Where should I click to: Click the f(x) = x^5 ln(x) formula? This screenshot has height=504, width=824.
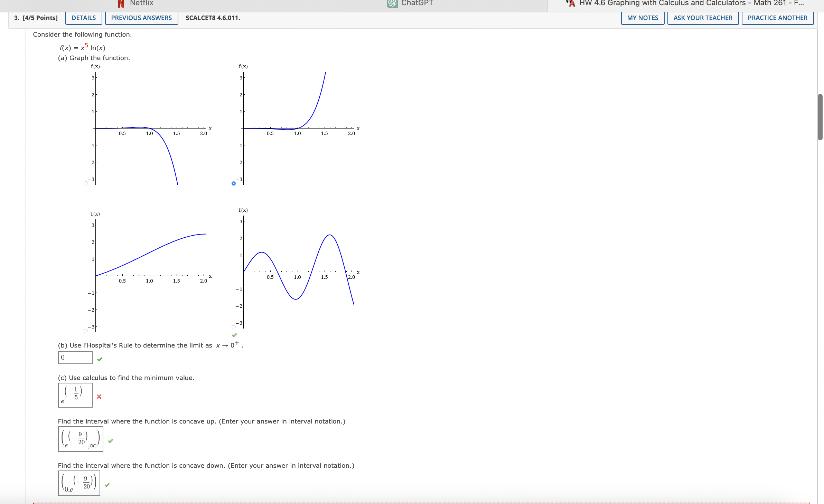[82, 47]
